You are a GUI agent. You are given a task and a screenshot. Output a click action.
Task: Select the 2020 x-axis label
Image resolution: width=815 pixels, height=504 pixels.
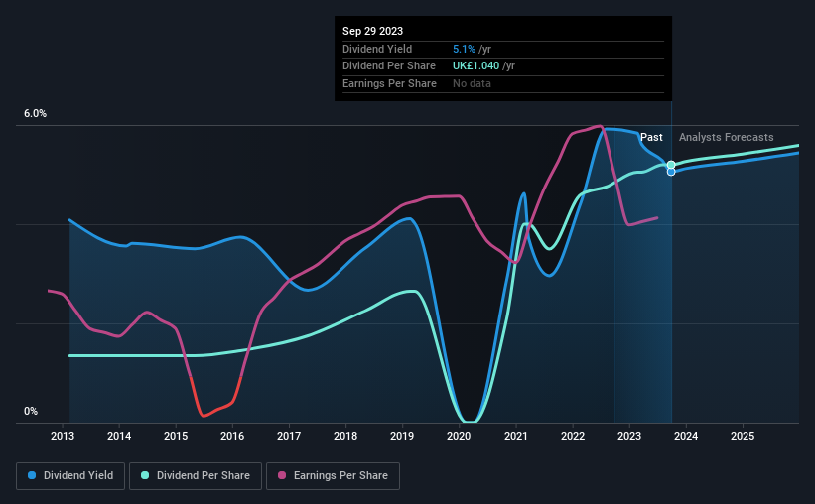(x=459, y=436)
